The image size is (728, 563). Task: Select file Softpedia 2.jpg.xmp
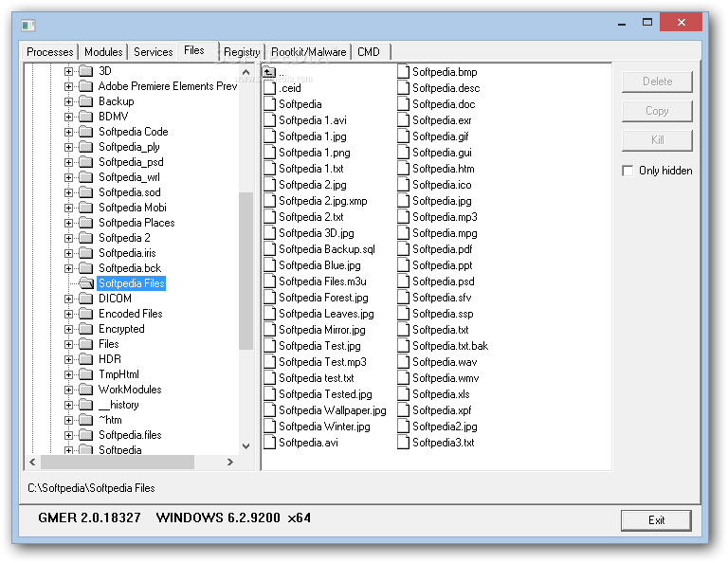click(x=323, y=201)
